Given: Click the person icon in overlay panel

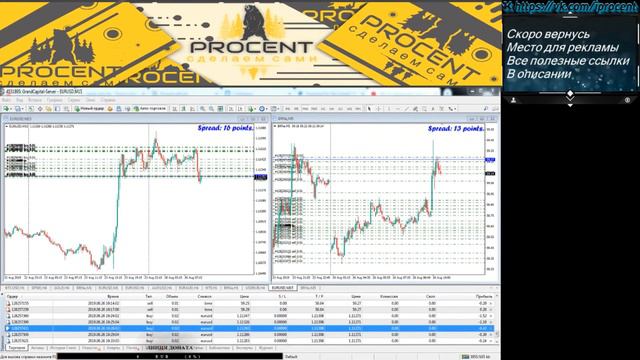Looking at the screenshot, I should pos(513,100).
